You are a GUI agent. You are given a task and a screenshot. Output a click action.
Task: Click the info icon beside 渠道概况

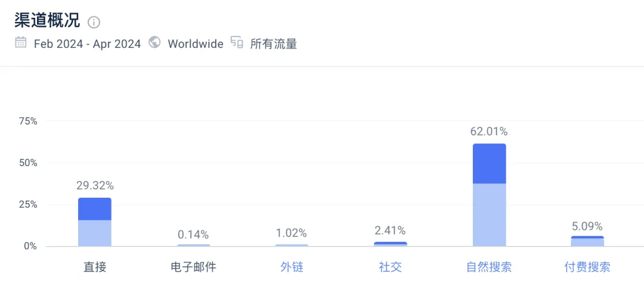(94, 22)
